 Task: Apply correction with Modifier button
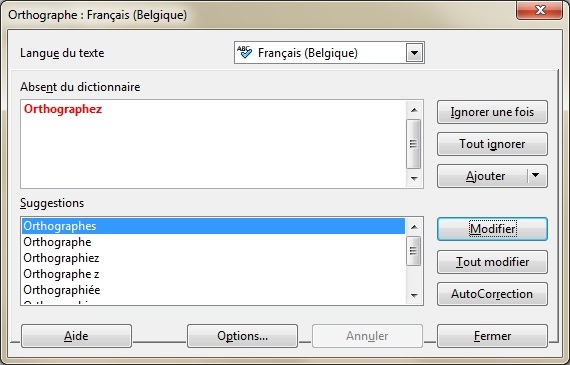[x=492, y=229]
